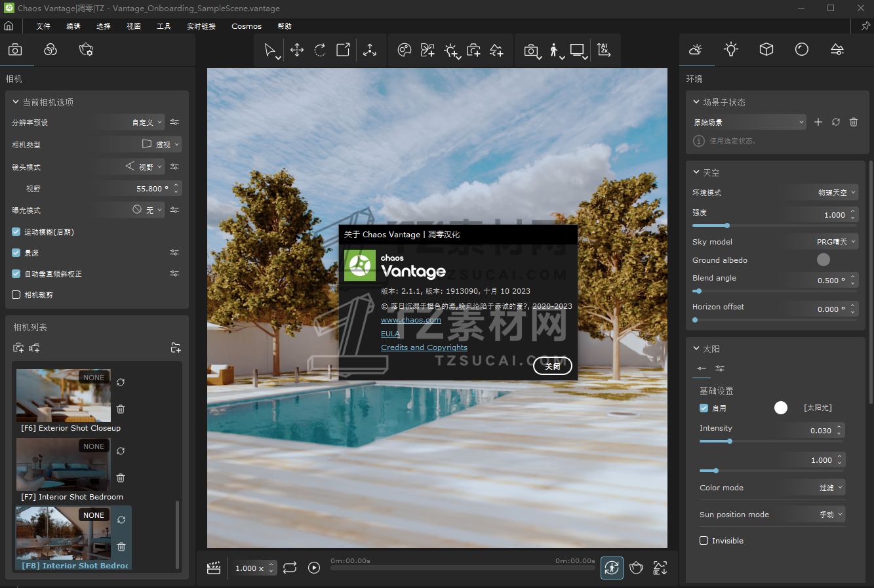Click the add camera toolbar icon
Viewport: 874px width, 588px height.
[x=473, y=50]
